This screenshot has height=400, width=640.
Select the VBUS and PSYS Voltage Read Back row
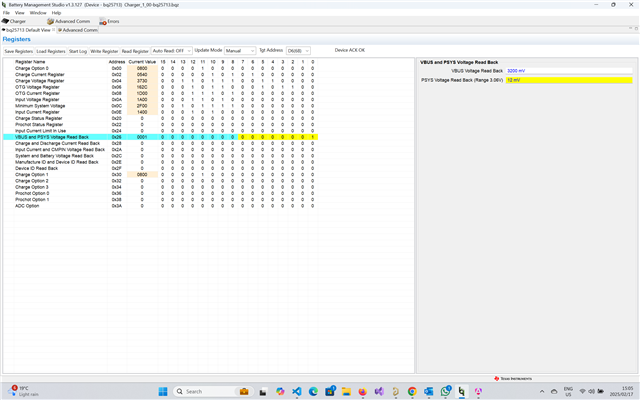pyautogui.click(x=160, y=137)
